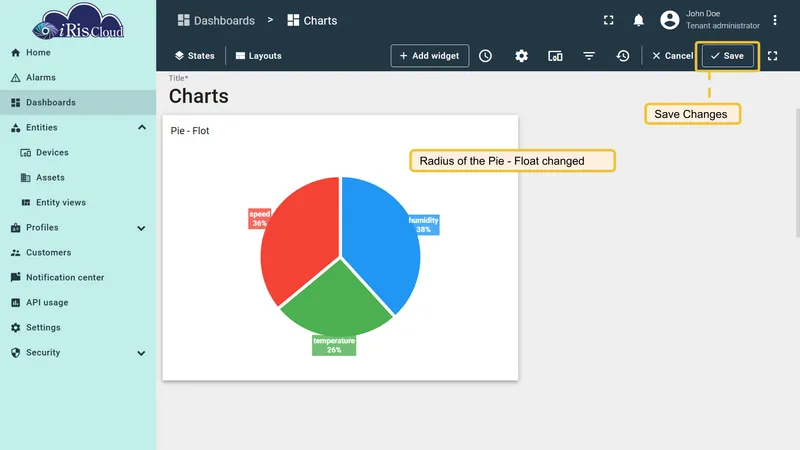Click the Home house icon
This screenshot has width=800, height=450.
point(15,53)
